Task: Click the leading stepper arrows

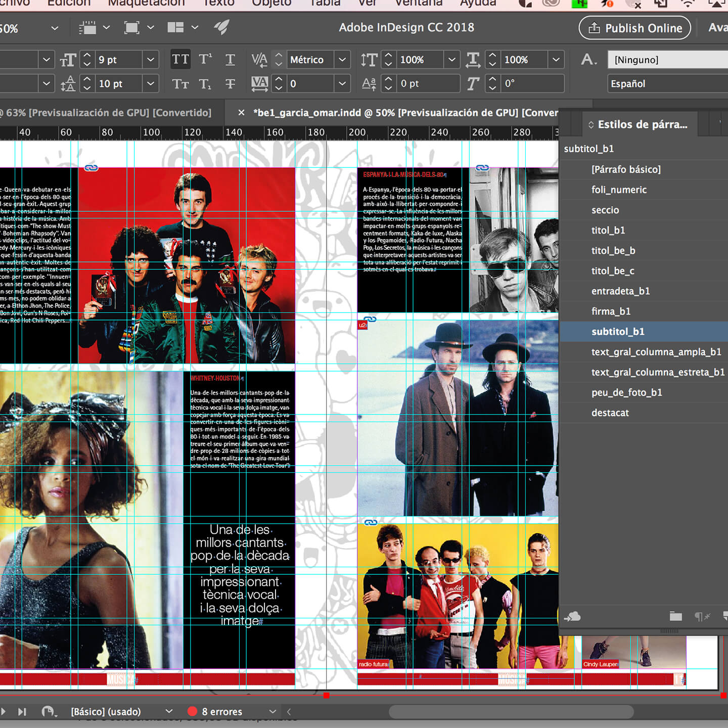Action: point(86,83)
